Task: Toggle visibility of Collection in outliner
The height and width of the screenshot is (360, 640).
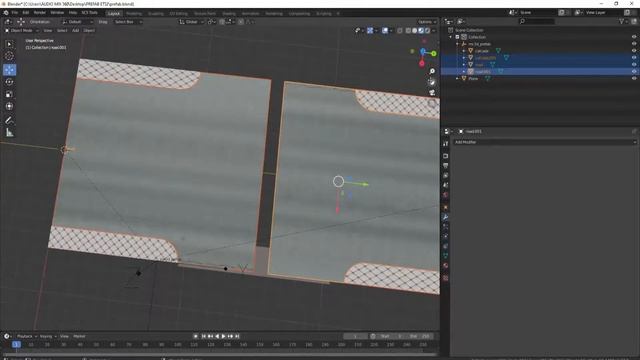Action: coord(634,37)
